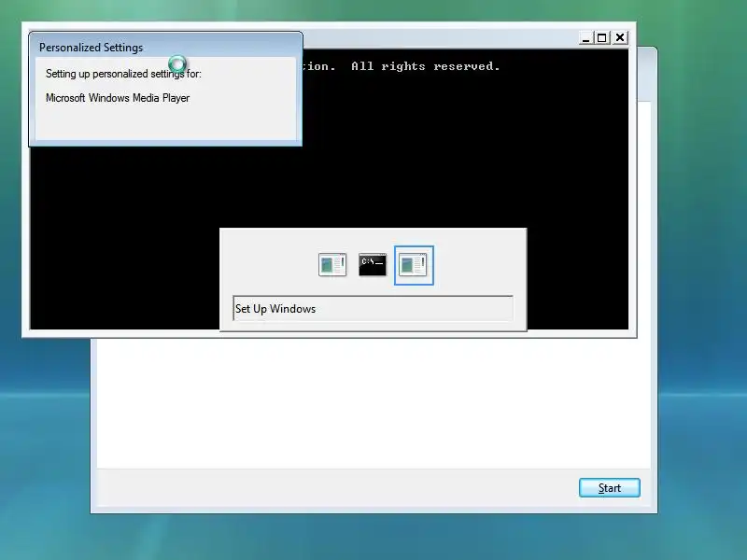Select the command prompt icon in task switcher
Image resolution: width=747 pixels, height=560 pixels.
coord(372,265)
